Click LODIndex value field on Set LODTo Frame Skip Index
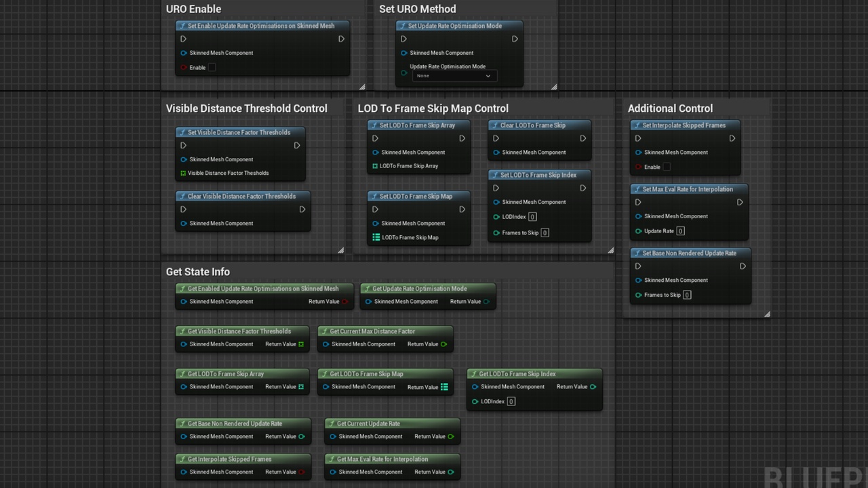 532,217
